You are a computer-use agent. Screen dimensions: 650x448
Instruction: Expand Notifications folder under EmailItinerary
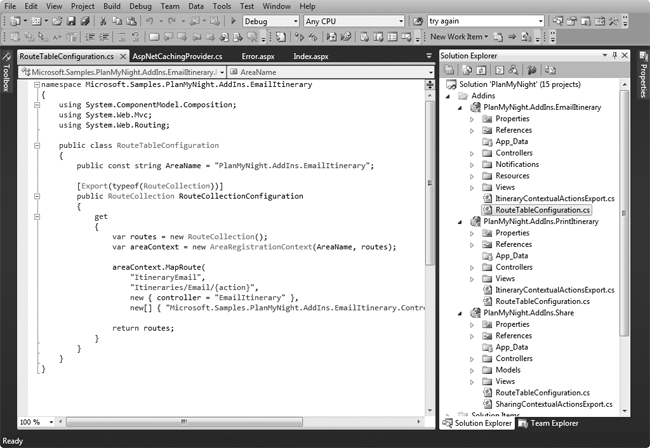coord(472,165)
